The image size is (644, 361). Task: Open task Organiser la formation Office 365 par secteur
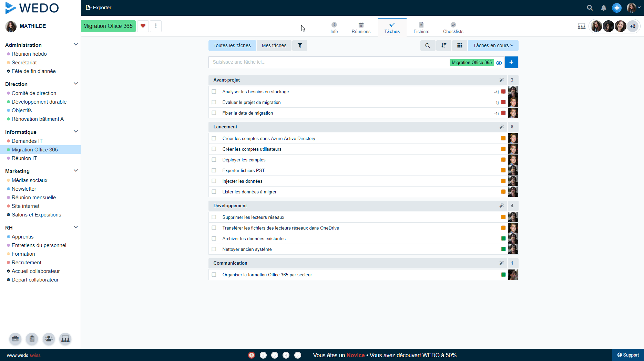[x=267, y=275]
